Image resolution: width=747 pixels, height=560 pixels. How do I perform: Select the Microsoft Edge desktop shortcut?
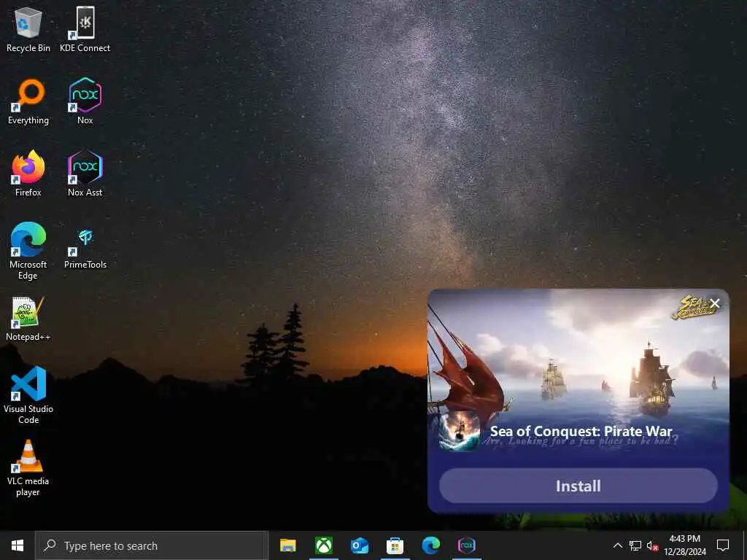[28, 251]
